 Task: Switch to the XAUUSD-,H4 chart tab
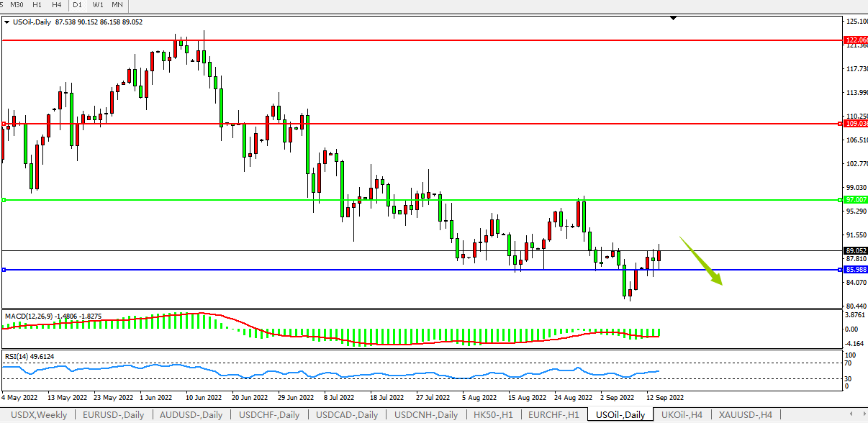point(746,415)
